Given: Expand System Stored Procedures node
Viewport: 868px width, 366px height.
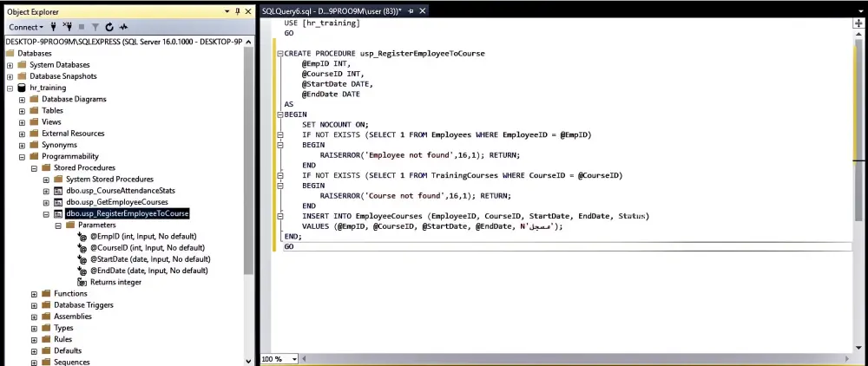Looking at the screenshot, I should (x=47, y=180).
